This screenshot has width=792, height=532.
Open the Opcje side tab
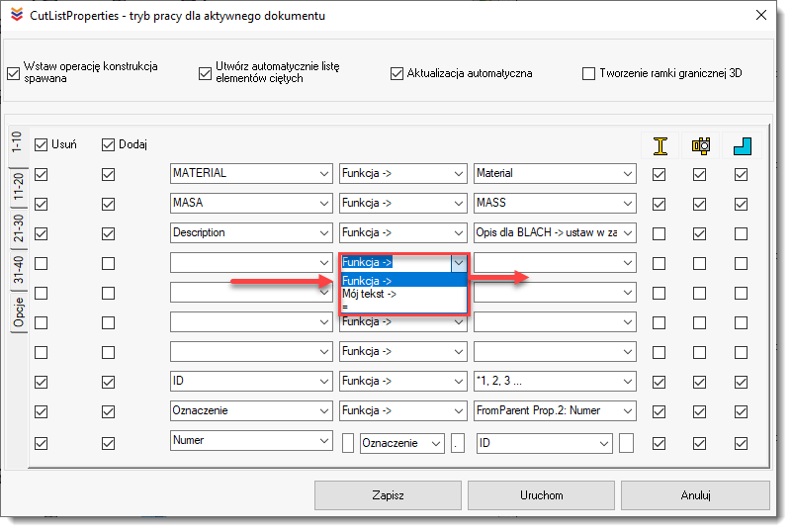18,312
